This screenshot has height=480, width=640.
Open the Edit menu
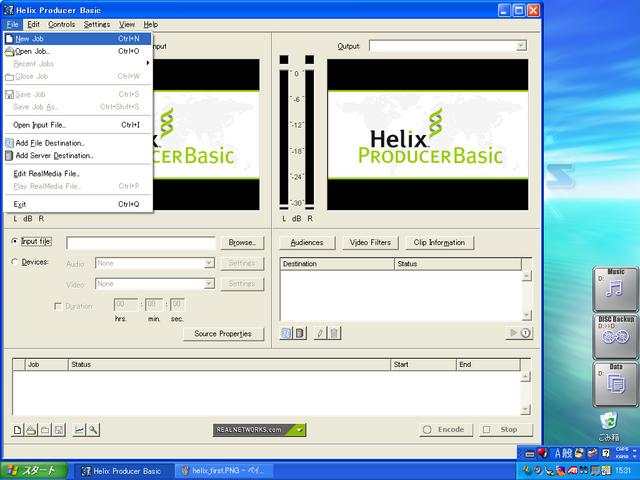click(x=33, y=24)
